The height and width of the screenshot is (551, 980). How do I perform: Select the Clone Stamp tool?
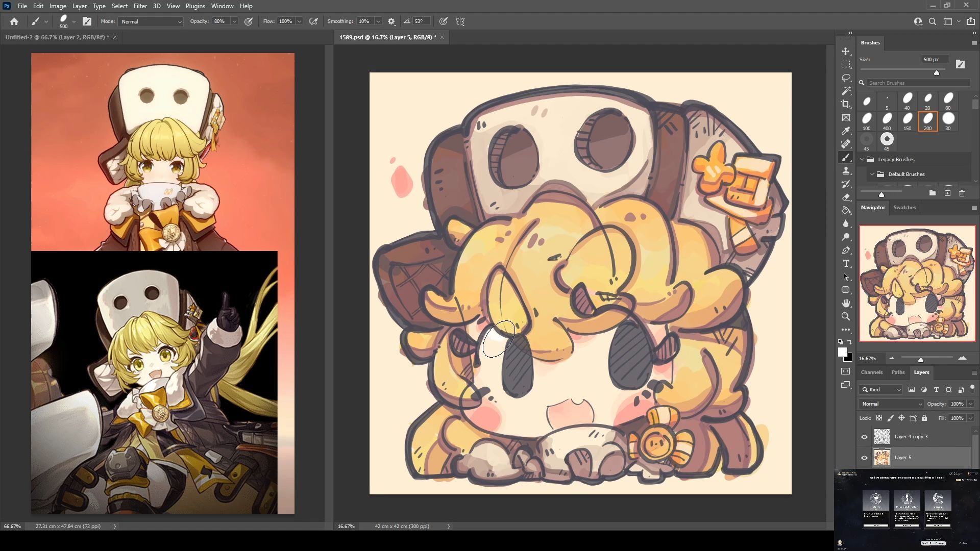tap(846, 170)
